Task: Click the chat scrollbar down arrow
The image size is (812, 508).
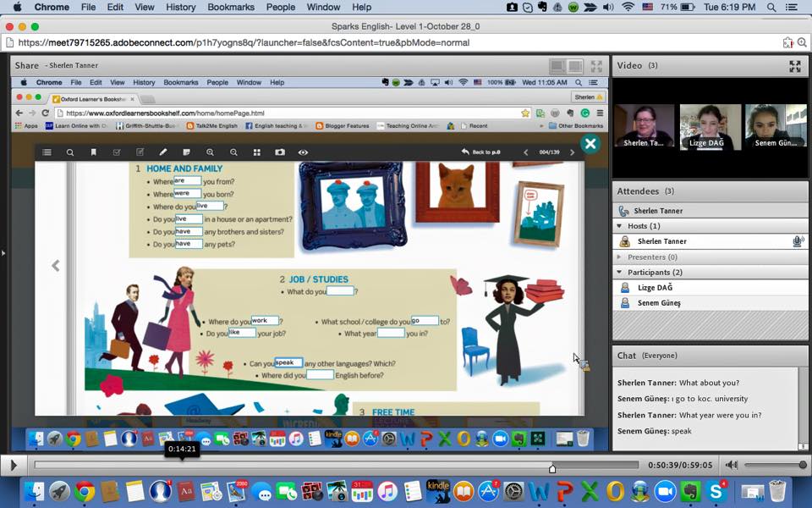Action: [802, 446]
